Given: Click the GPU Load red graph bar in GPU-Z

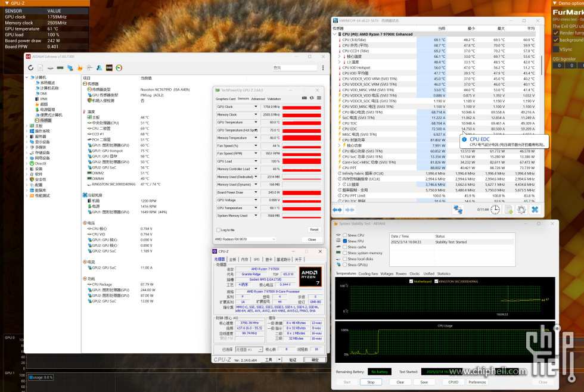Looking at the screenshot, I should coord(302,161).
